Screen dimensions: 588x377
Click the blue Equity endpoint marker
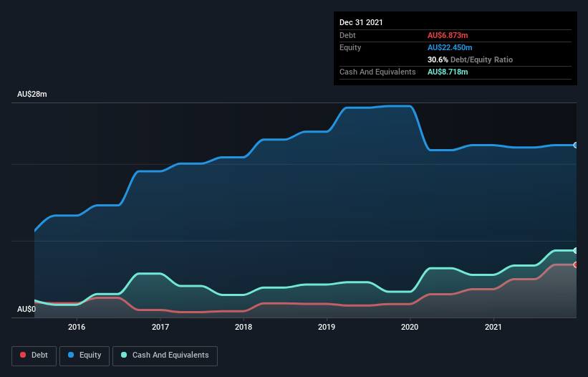[x=576, y=145]
